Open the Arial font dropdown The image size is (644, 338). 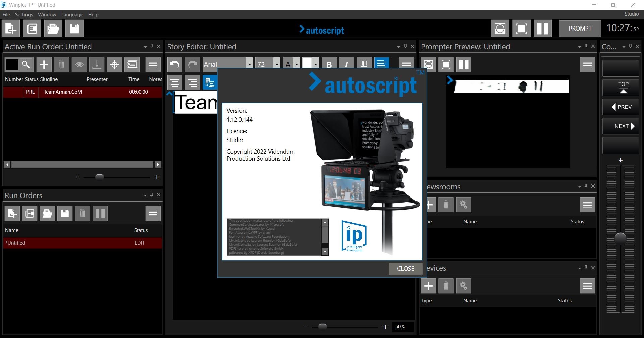[x=249, y=64]
